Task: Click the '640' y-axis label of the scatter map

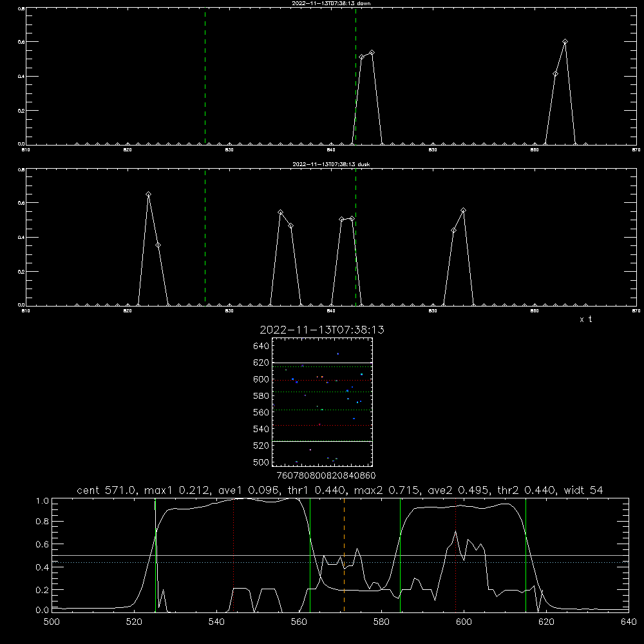Action: coord(261,346)
